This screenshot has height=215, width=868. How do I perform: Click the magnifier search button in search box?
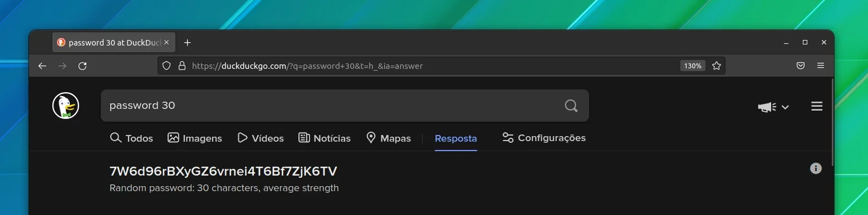[x=571, y=106]
